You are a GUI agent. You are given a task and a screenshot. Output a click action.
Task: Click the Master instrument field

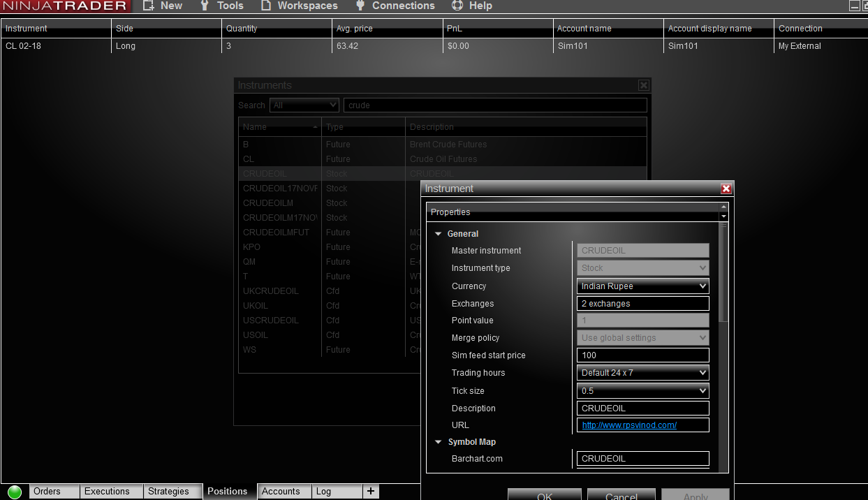[x=643, y=251]
